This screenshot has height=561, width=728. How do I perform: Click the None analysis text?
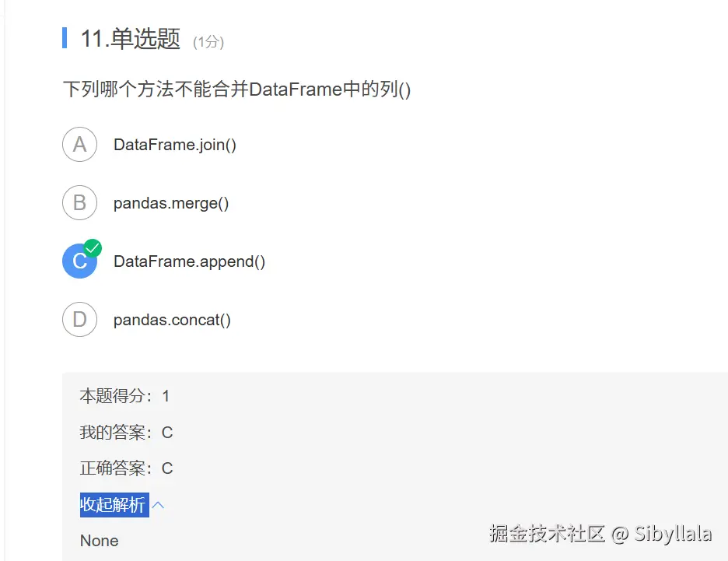click(100, 541)
